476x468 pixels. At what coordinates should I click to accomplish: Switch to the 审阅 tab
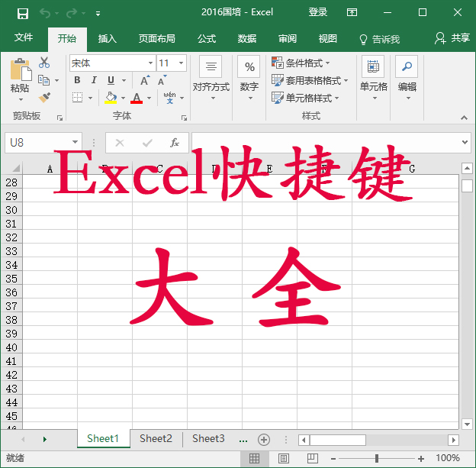287,39
